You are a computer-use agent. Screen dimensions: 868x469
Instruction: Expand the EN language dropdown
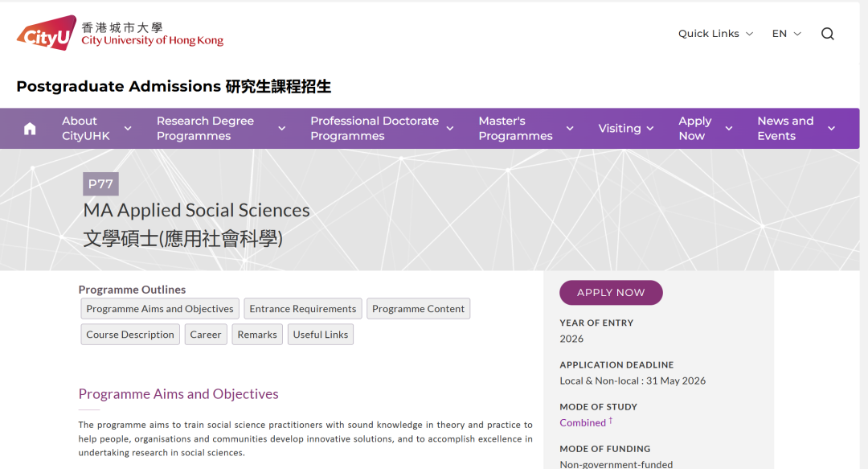(x=796, y=34)
